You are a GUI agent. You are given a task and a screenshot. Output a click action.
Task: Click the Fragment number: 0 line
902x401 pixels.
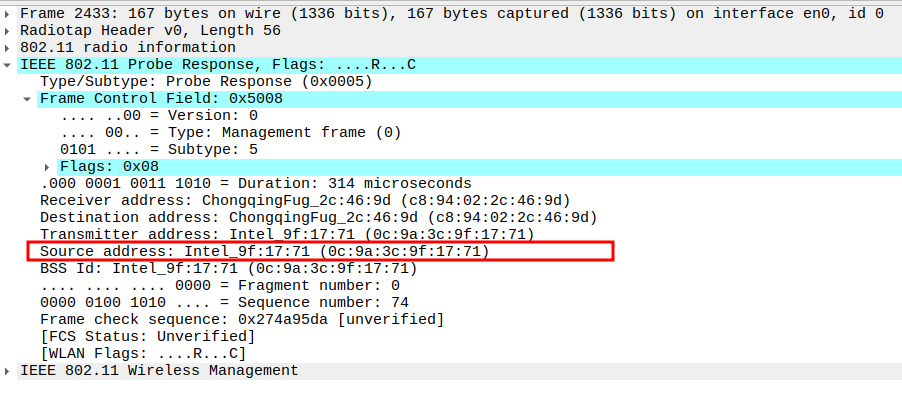pyautogui.click(x=220, y=285)
